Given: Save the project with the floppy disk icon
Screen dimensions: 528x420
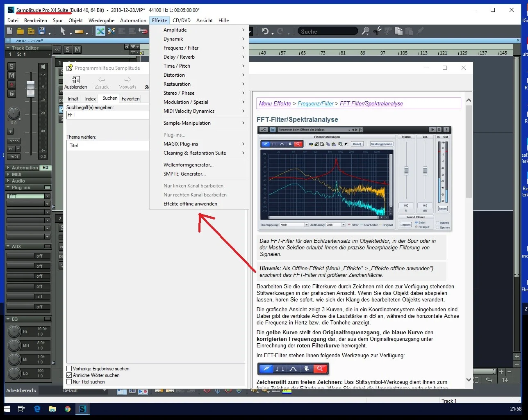Looking at the screenshot, I should click(x=41, y=31).
